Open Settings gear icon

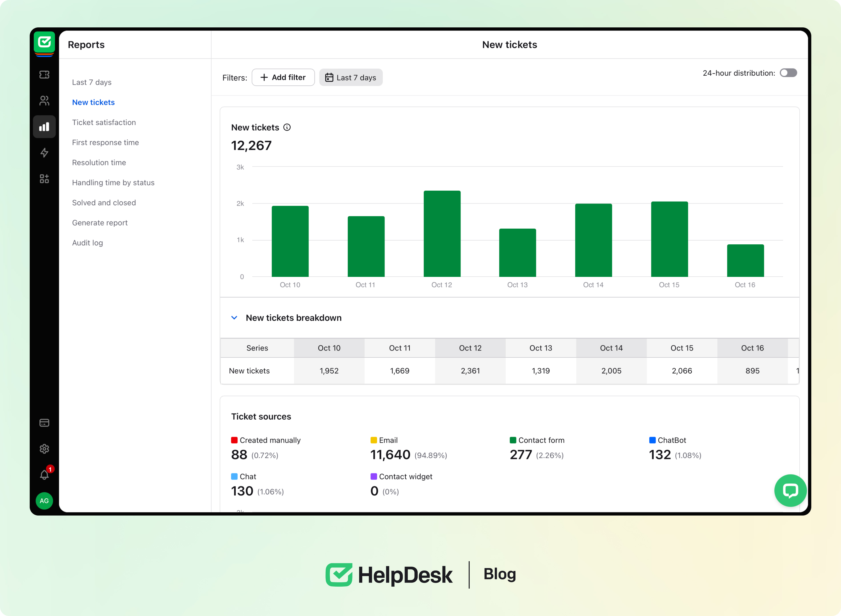44,448
